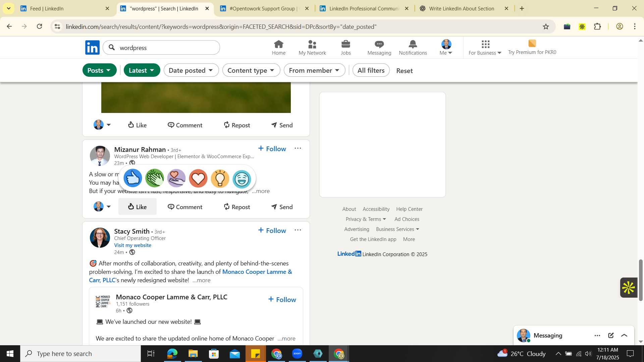Open the Windows Start menu
The height and width of the screenshot is (362, 644).
pyautogui.click(x=10, y=354)
